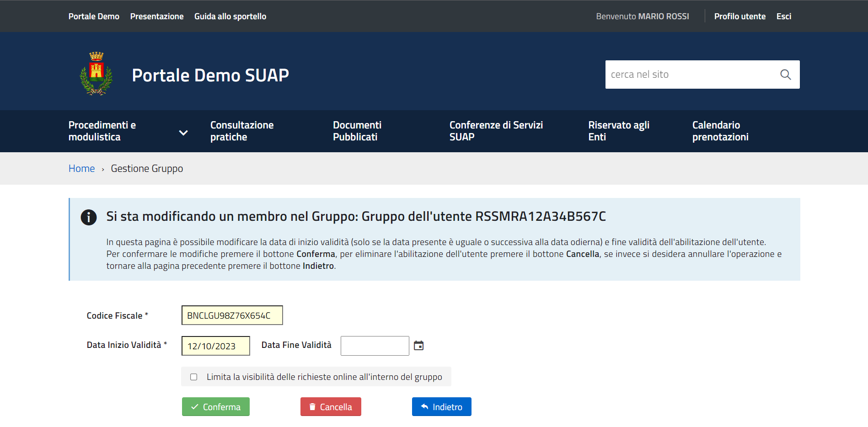This screenshot has width=868, height=427.
Task: Focus the Data Fine Validità field
Action: click(375, 346)
